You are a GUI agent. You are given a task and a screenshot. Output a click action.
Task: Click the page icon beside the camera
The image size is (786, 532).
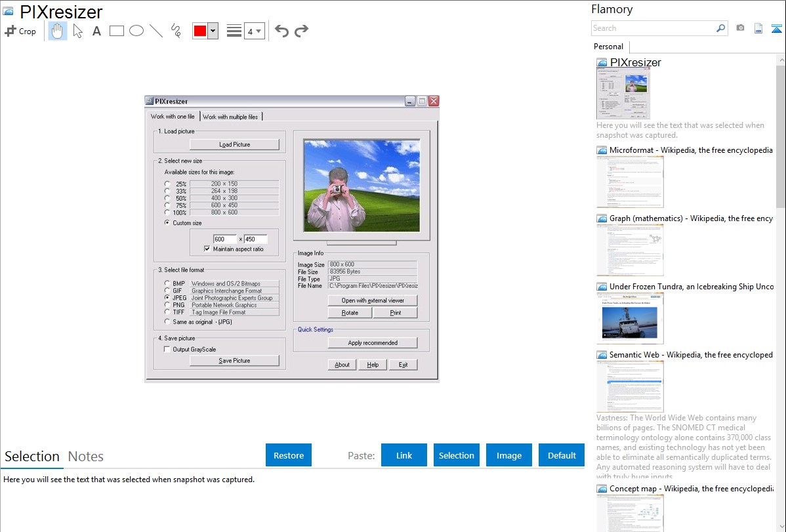coord(758,29)
